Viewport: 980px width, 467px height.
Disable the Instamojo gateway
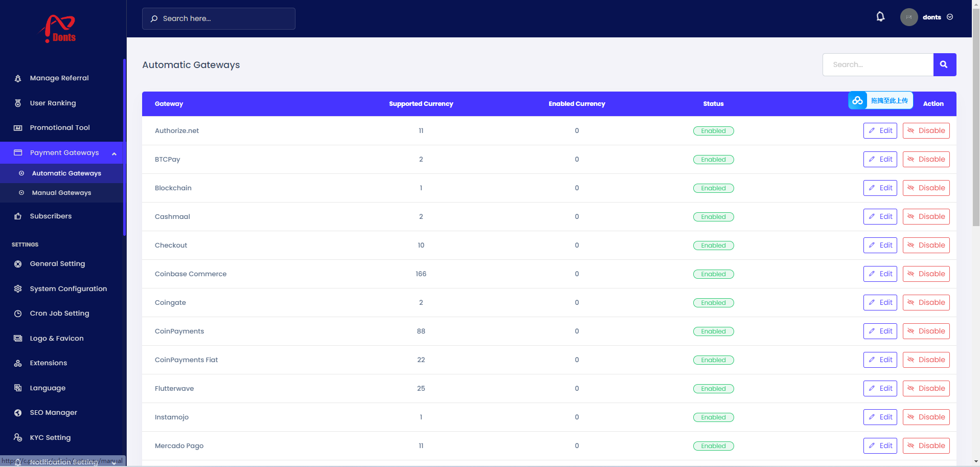pyautogui.click(x=926, y=417)
